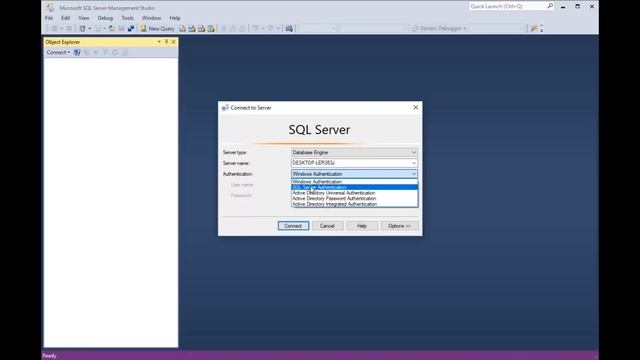The image size is (640, 360).
Task: Click the Help button in dialog
Action: point(362,226)
